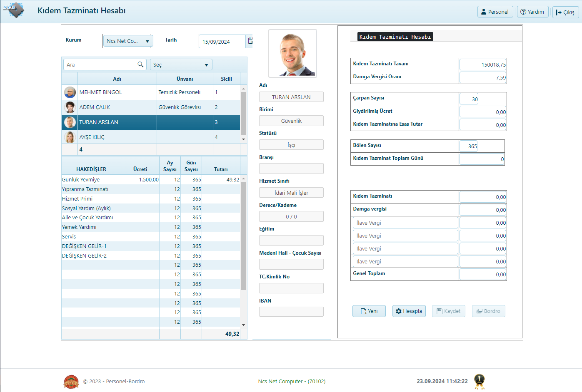This screenshot has height=392, width=582.
Task: Click hakedişler list scroll down arrow
Action: click(244, 325)
